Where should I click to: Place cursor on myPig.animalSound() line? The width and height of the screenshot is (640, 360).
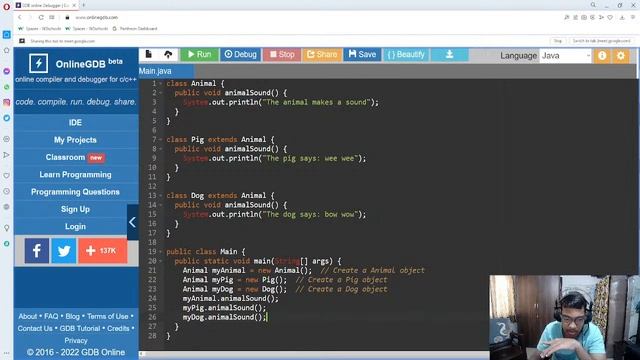point(224,308)
